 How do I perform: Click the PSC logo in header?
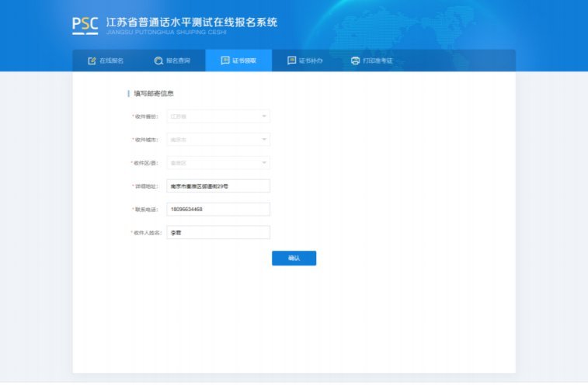click(x=85, y=25)
